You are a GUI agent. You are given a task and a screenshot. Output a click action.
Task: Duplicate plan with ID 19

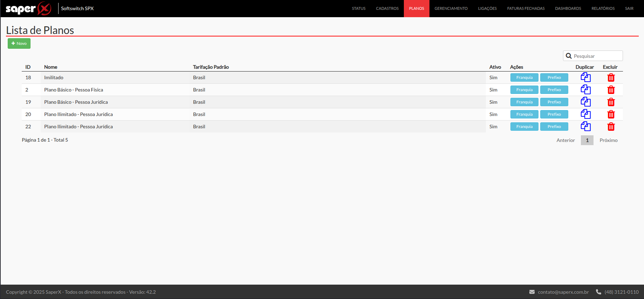(585, 102)
